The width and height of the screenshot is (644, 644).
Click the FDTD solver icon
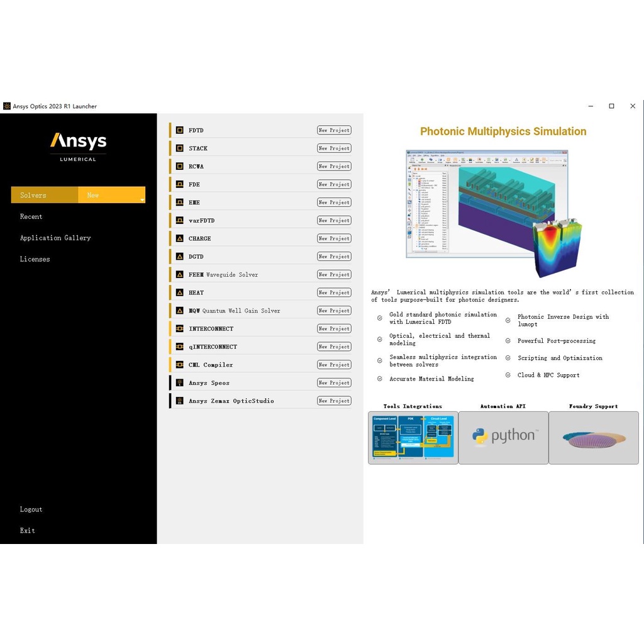point(179,130)
